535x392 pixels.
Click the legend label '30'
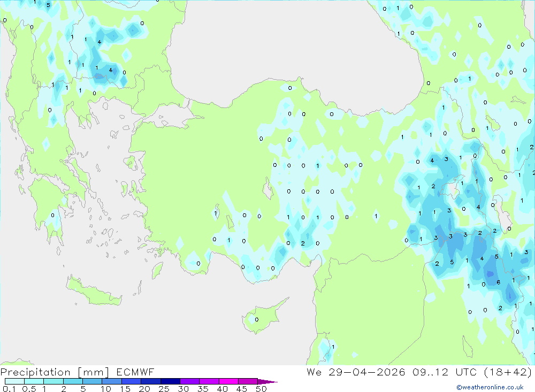(184, 389)
